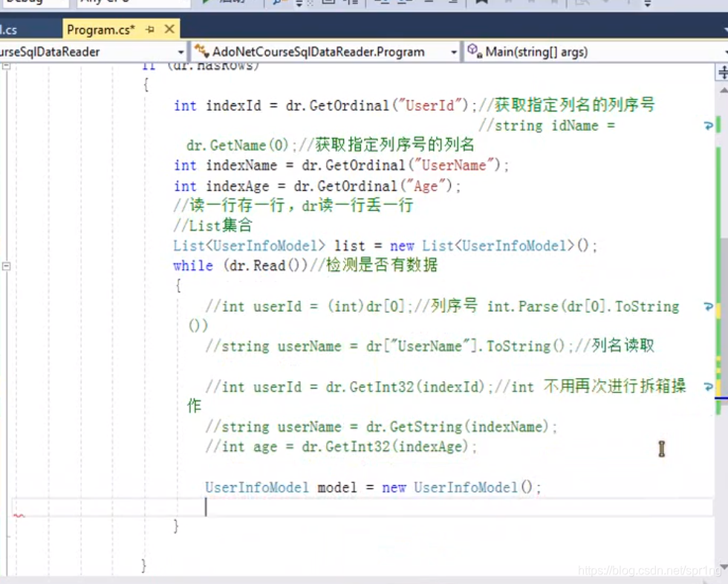This screenshot has width=728, height=584.
Task: Collapse the if (dr.HasRows) block
Action: (x=6, y=66)
